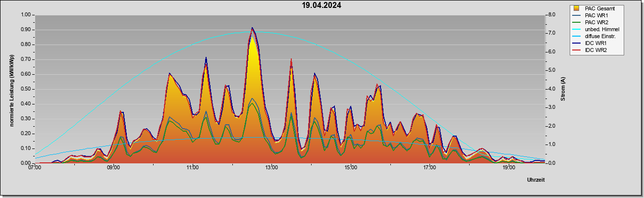Click the 17:00 time axis label
The width and height of the screenshot is (644, 198).
coord(429,167)
